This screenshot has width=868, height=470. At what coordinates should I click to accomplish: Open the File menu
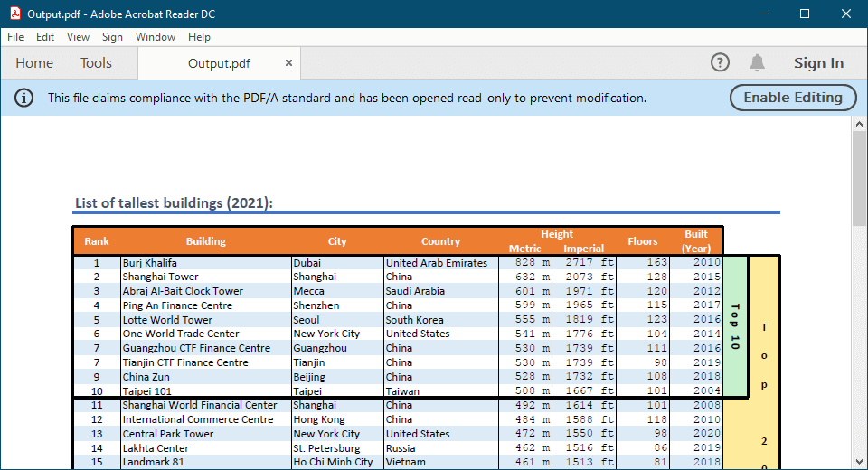pos(15,37)
